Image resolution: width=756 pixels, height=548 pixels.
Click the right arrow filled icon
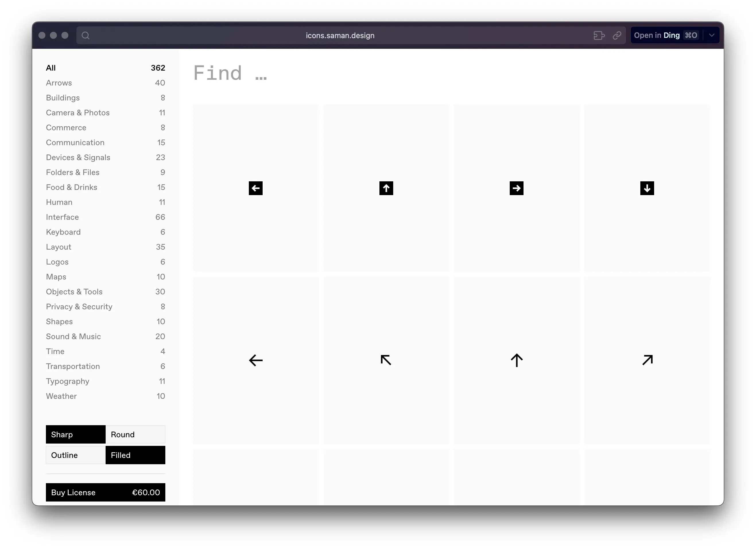click(517, 188)
